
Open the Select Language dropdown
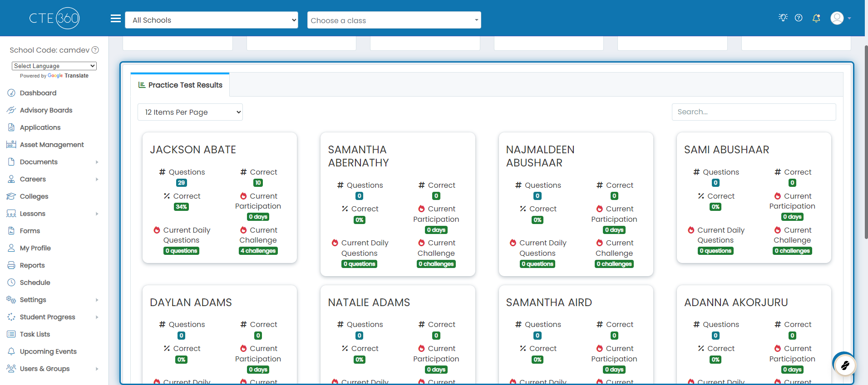(54, 66)
